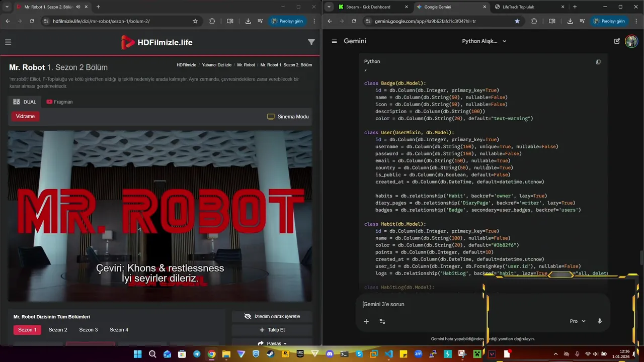Open volume control in system tray
644x362 pixels.
pos(595,354)
